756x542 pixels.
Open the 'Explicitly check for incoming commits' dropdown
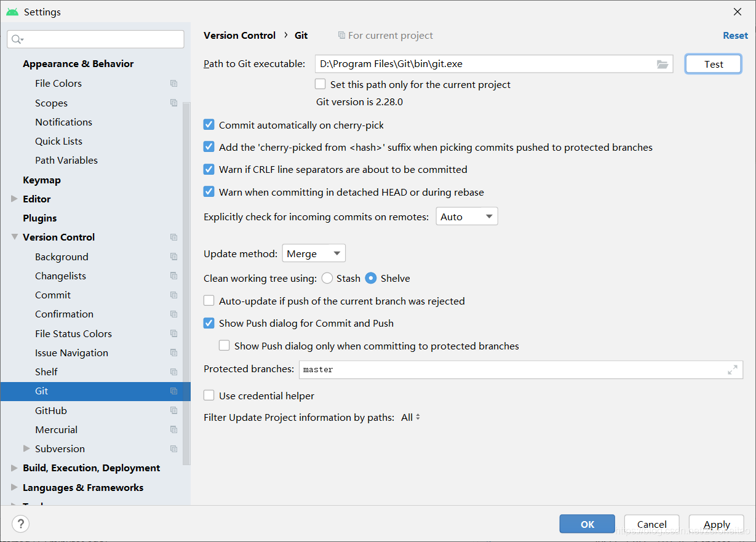click(466, 216)
